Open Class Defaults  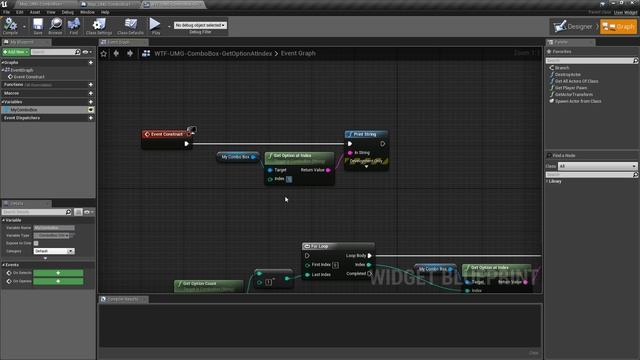130,26
